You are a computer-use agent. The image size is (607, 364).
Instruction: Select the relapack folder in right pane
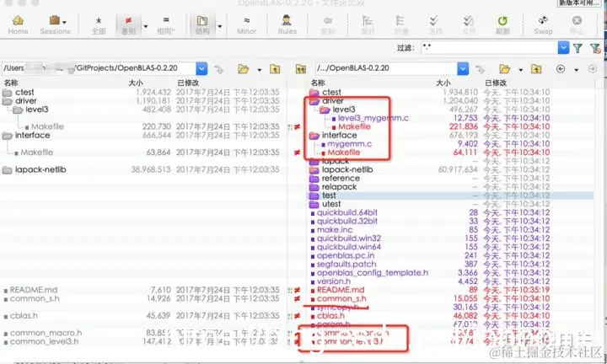tap(339, 187)
